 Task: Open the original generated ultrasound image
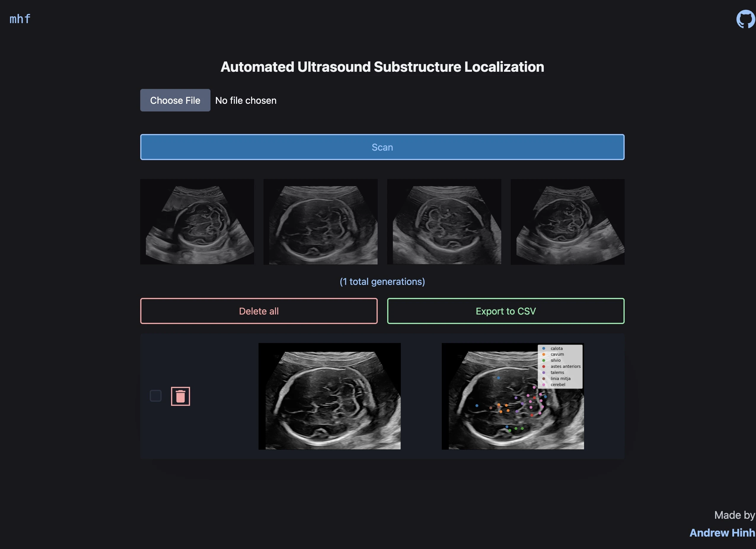tap(329, 396)
